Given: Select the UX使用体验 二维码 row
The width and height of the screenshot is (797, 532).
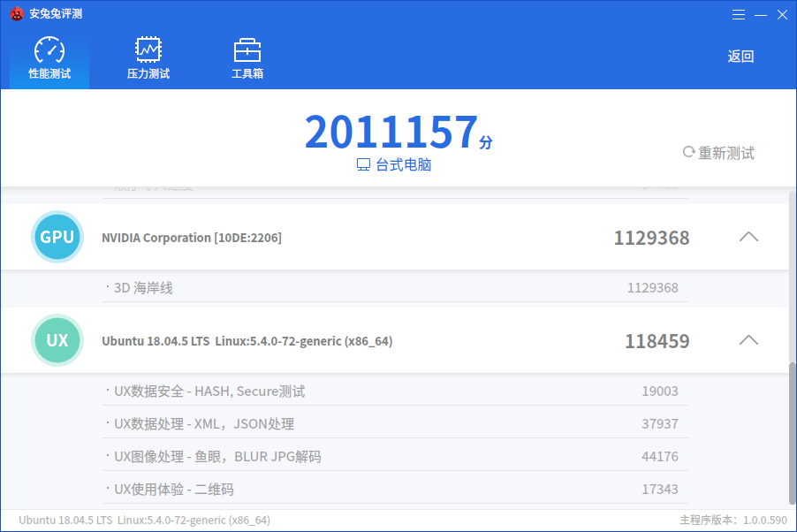Looking at the screenshot, I should pyautogui.click(x=396, y=490).
